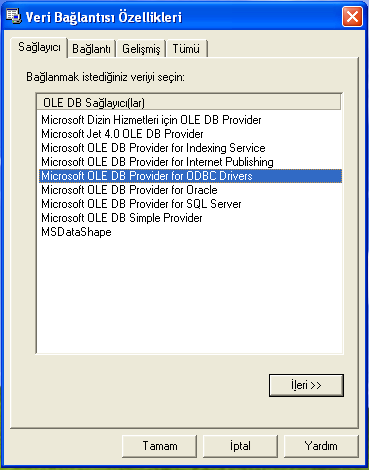Cancel with the İptal button
The width and height of the screenshot is (369, 470).
[240, 446]
